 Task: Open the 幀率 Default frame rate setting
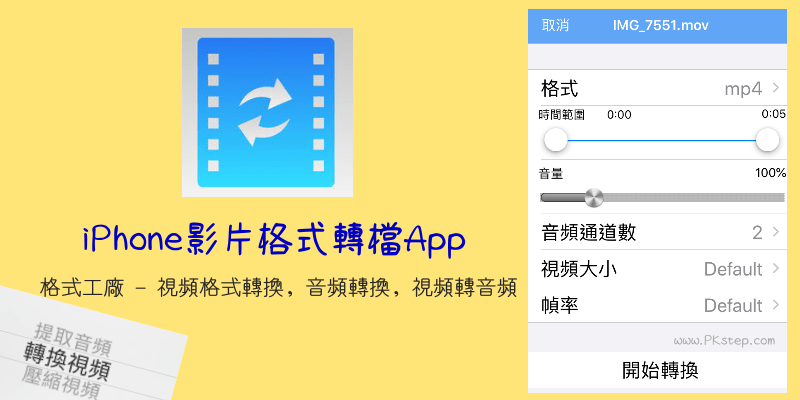point(657,305)
